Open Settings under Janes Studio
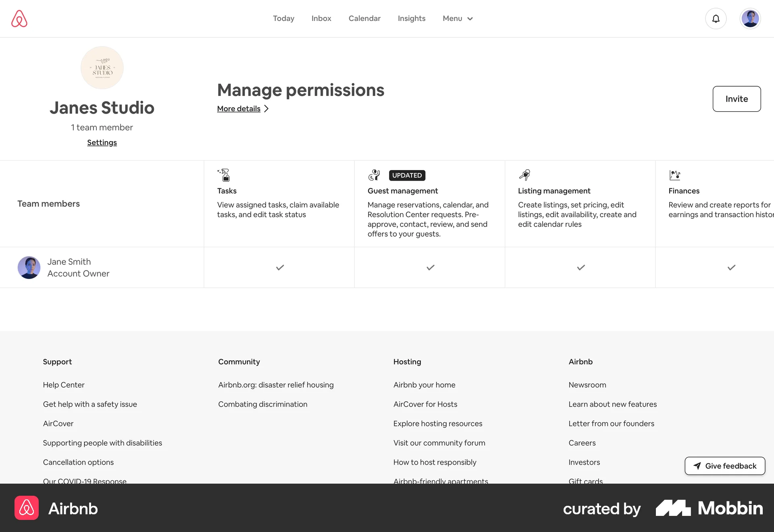Screen dimensions: 774x532 pos(102,142)
